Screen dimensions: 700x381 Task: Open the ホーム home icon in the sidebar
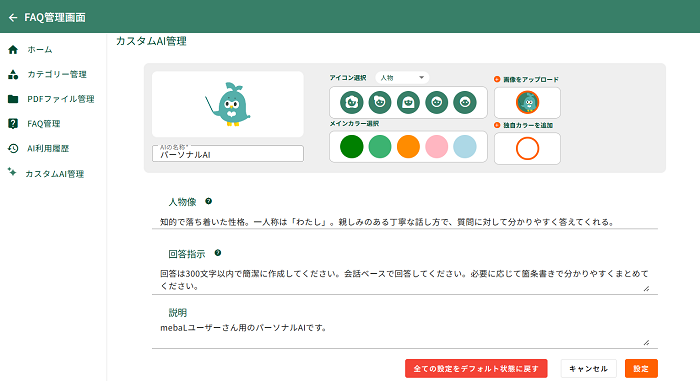(x=13, y=50)
